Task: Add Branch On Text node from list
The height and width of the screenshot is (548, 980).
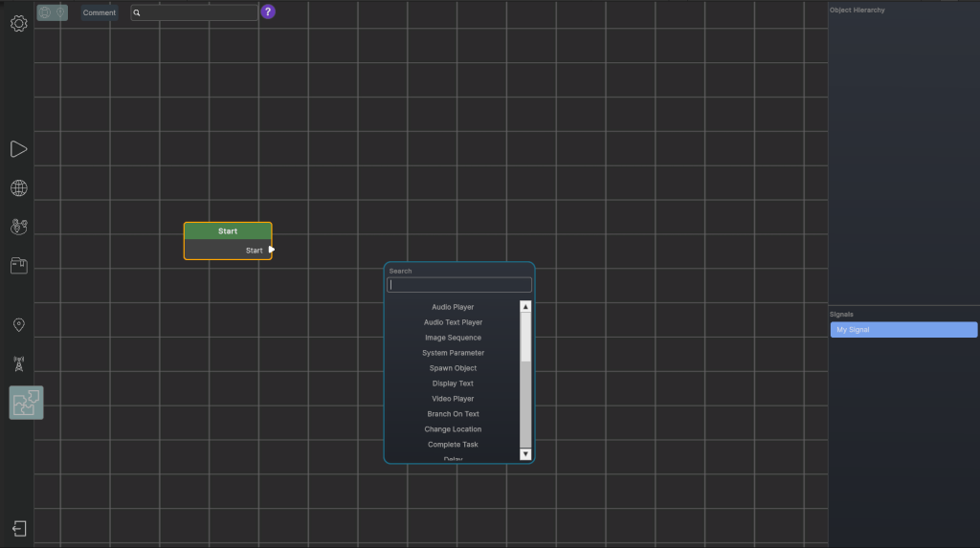Action: tap(453, 414)
